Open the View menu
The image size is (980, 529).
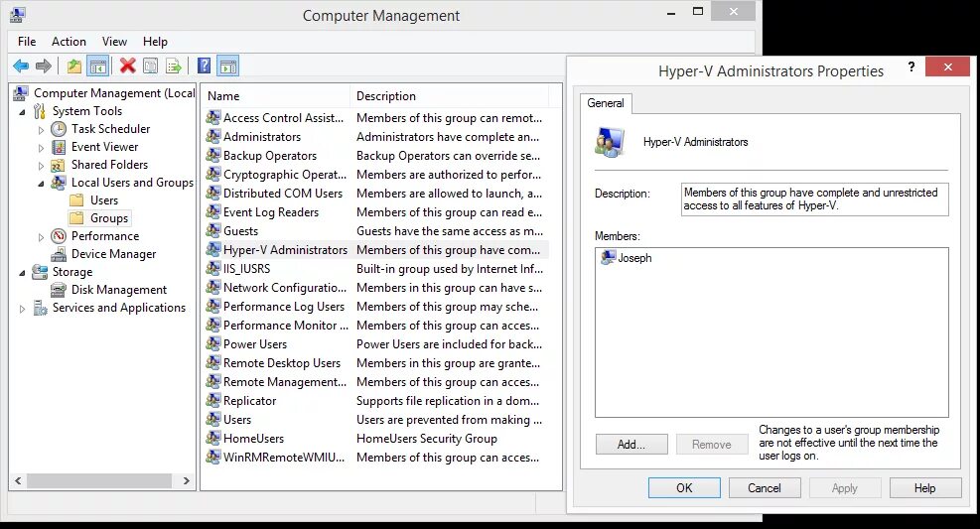coord(114,42)
